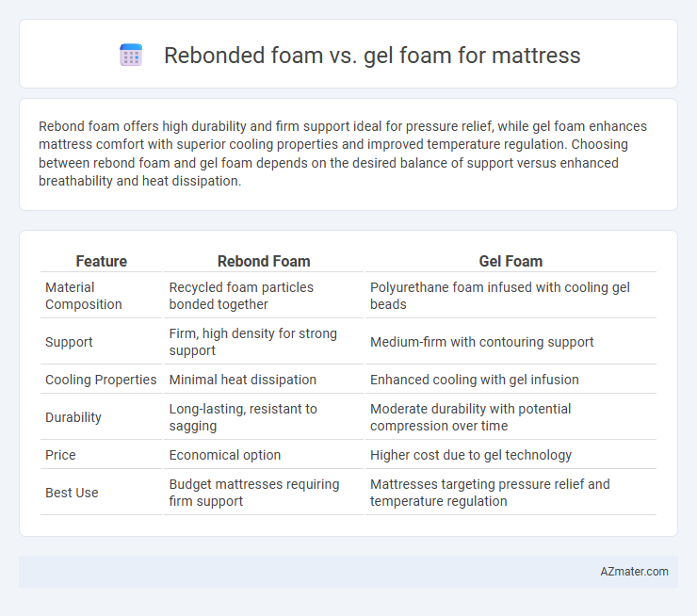Viewport: 697px width, 616px height.
Task: Select the 'Rebond Foam' column header
Action: click(264, 261)
